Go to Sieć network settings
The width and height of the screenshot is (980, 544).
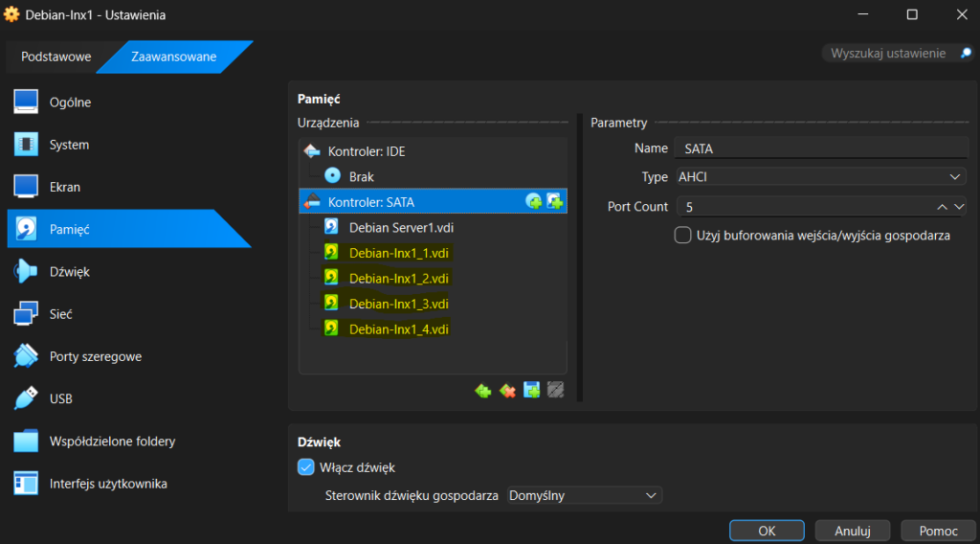pyautogui.click(x=61, y=314)
